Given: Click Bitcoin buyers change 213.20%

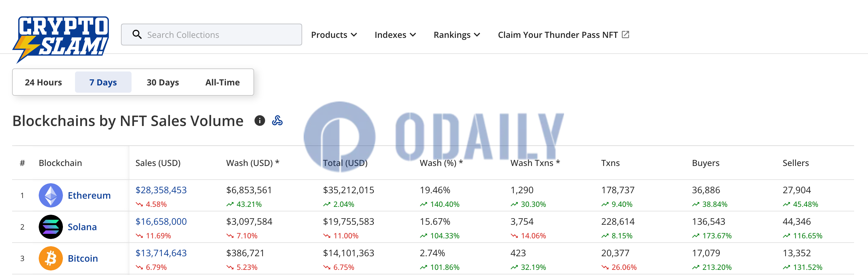Looking at the screenshot, I should click(x=712, y=267).
